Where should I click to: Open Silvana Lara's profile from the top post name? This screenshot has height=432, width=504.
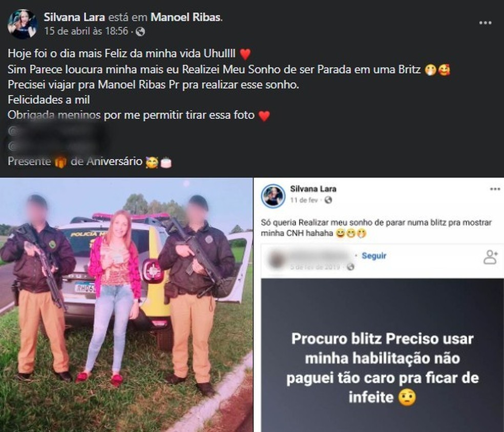click(74, 17)
